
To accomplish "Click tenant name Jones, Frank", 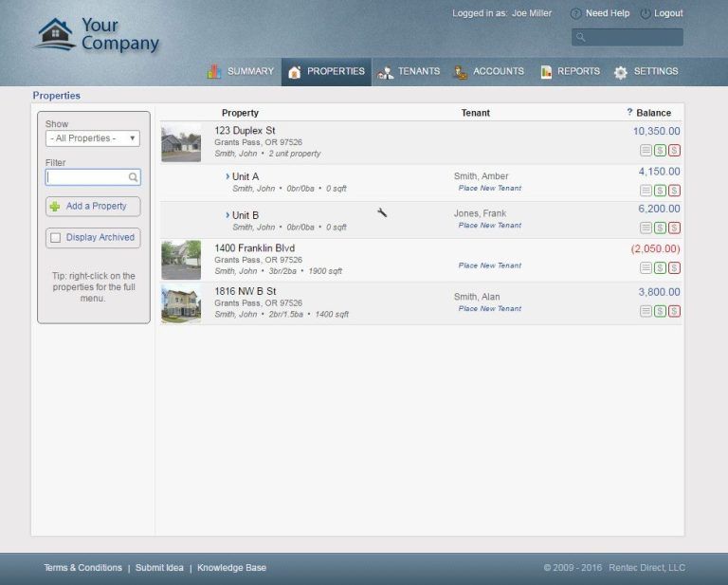I will pos(480,213).
